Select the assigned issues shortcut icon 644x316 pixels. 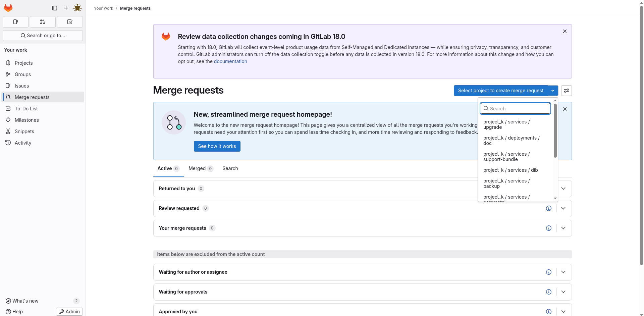[15, 22]
